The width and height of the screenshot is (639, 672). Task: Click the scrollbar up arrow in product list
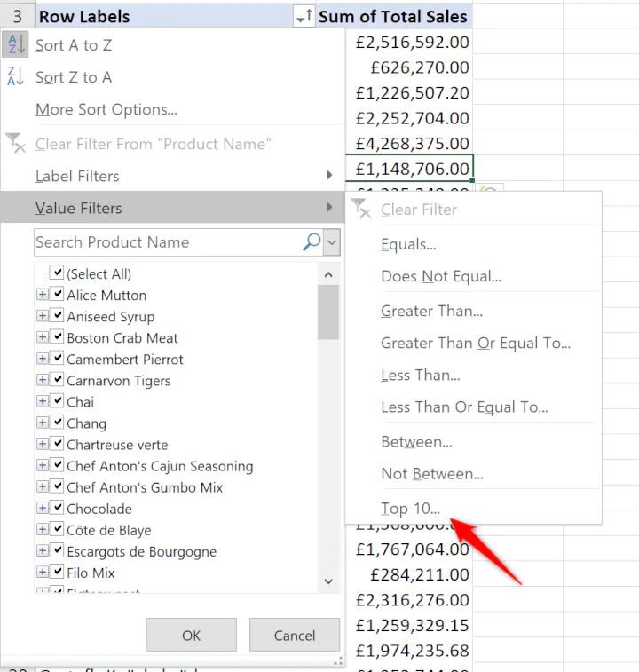(x=328, y=275)
